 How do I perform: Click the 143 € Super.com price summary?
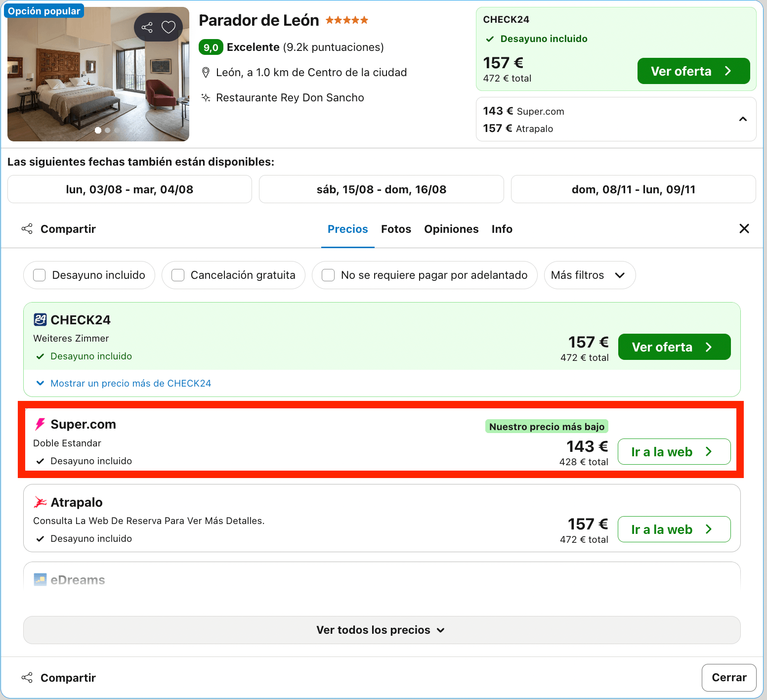click(x=523, y=111)
